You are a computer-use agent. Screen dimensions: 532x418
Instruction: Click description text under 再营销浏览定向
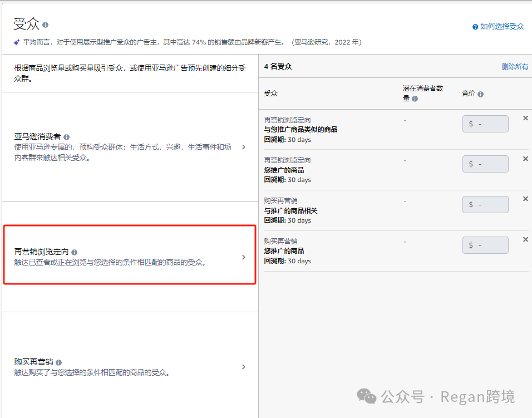pos(110,262)
